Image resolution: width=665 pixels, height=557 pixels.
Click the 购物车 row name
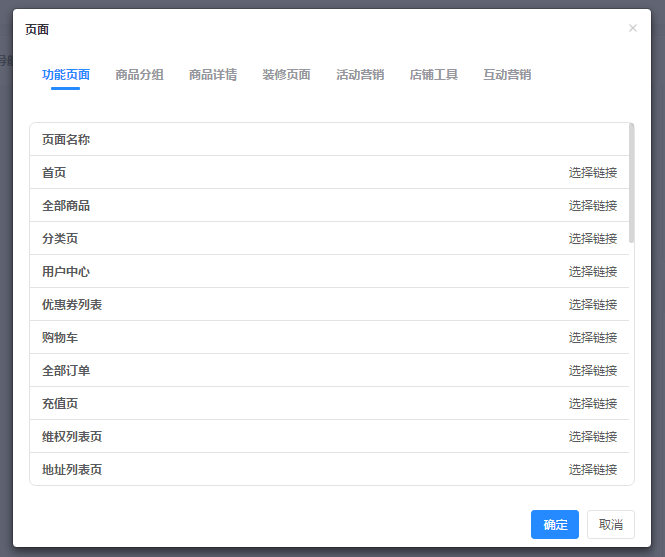click(60, 338)
